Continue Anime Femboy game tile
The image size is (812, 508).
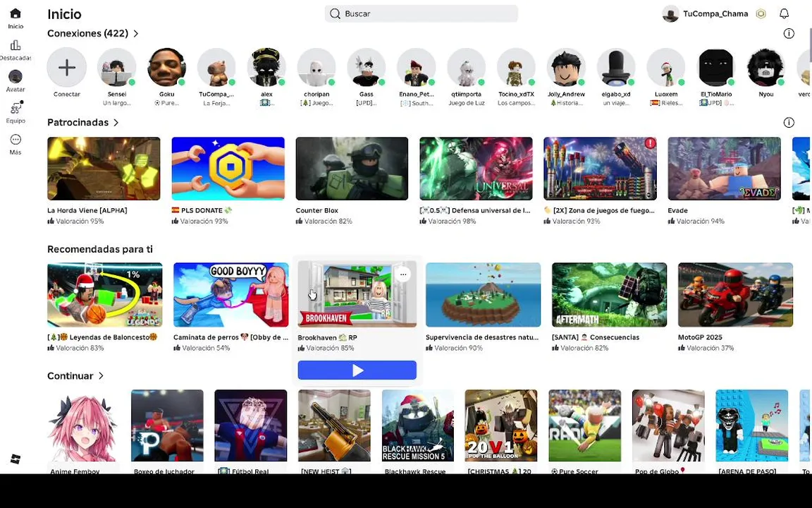coord(83,425)
